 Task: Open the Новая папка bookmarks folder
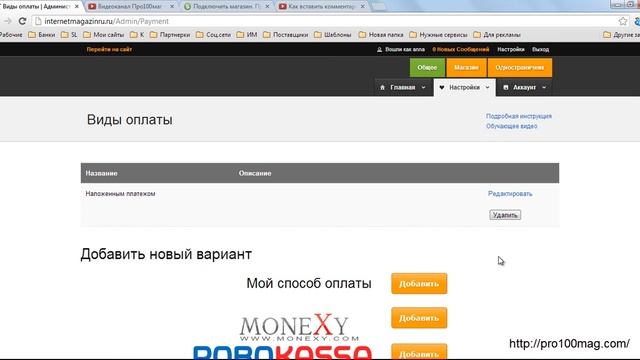coord(381,35)
